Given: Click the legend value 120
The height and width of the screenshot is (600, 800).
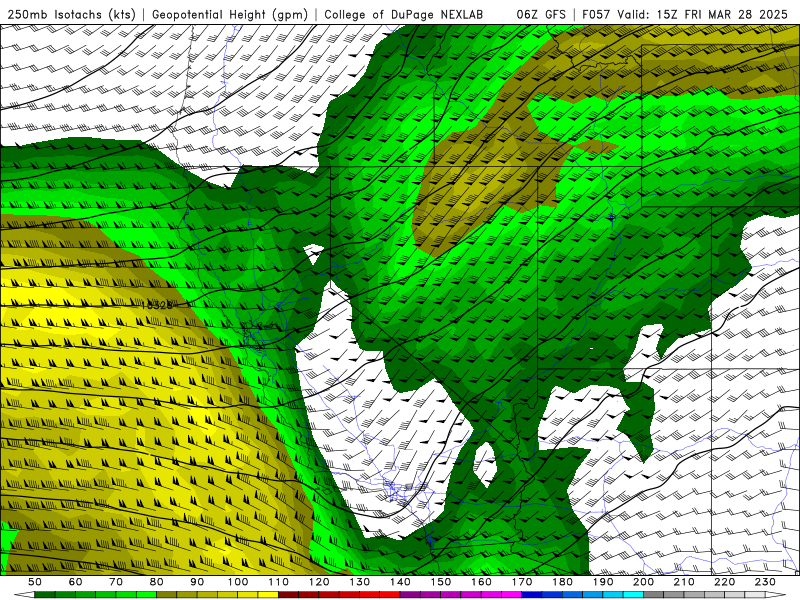Looking at the screenshot, I should [x=319, y=582].
